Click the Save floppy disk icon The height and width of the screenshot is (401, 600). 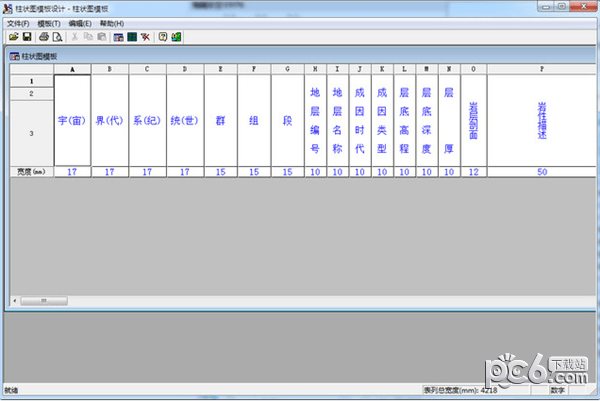click(x=27, y=37)
